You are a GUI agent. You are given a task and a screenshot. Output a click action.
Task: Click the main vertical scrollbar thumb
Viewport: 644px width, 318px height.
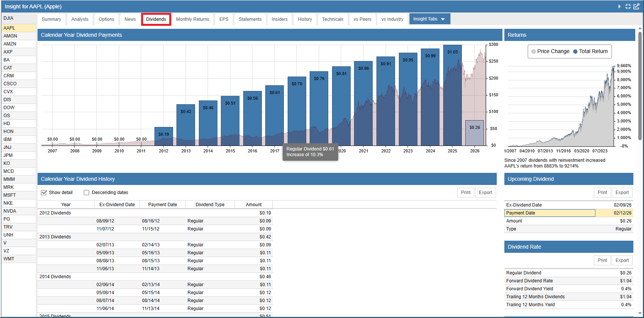pyautogui.click(x=640, y=86)
